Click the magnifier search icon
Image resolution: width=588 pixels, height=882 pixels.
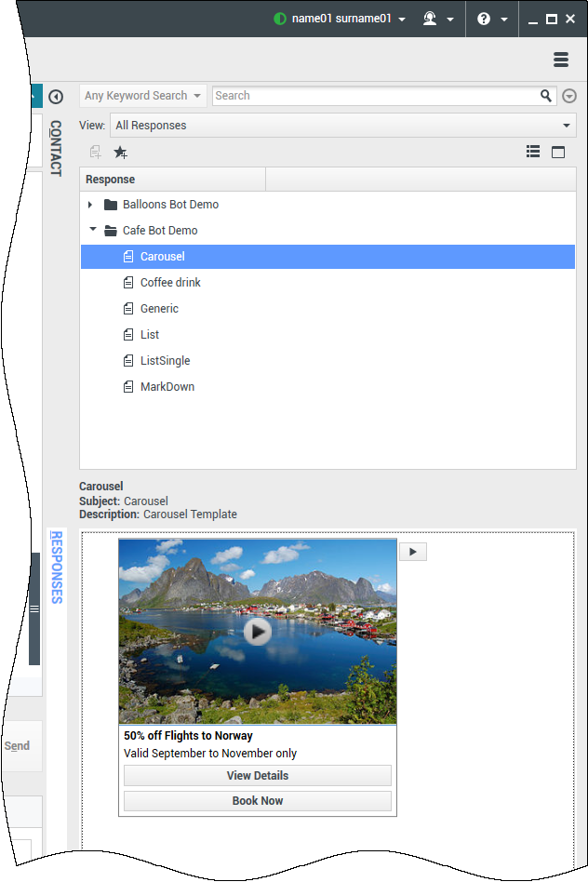click(546, 96)
